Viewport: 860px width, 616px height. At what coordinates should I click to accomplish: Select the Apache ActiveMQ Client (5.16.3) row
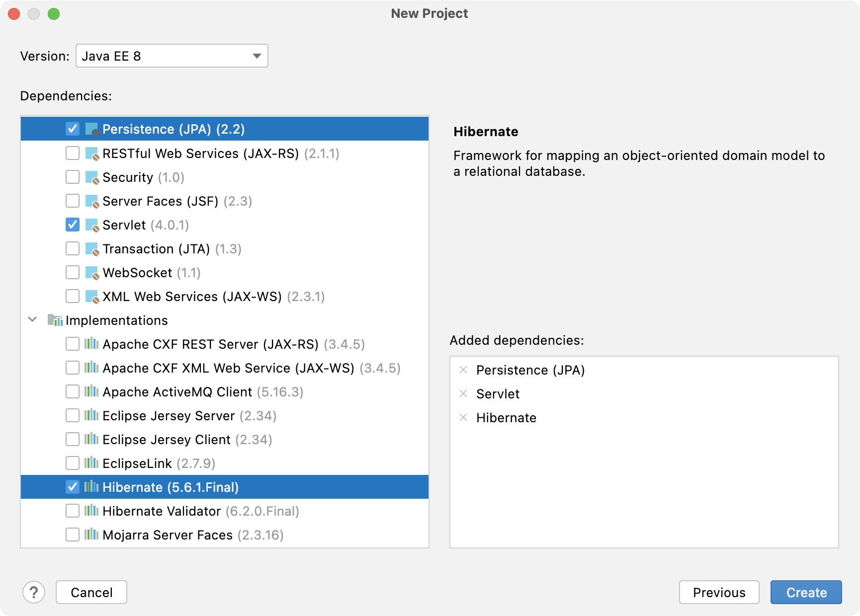click(x=225, y=391)
